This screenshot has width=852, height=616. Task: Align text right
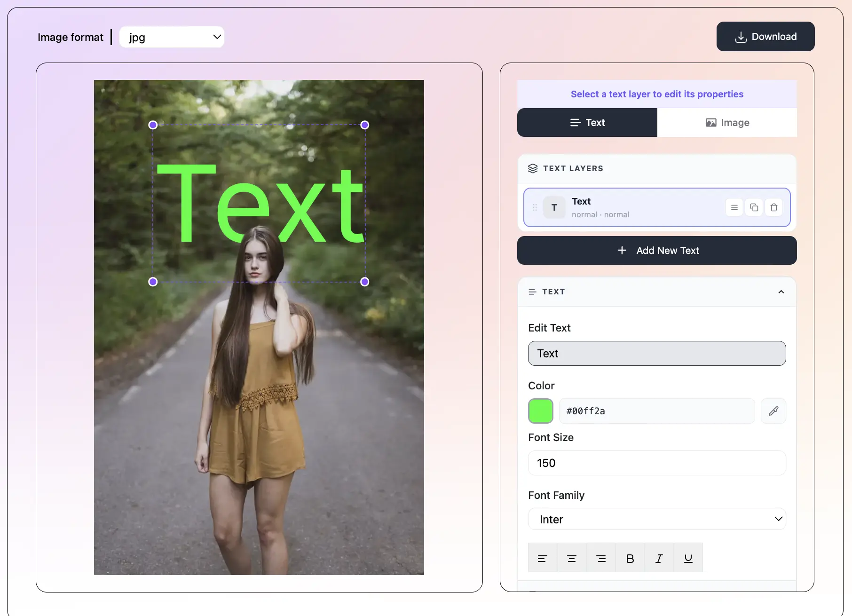point(601,558)
